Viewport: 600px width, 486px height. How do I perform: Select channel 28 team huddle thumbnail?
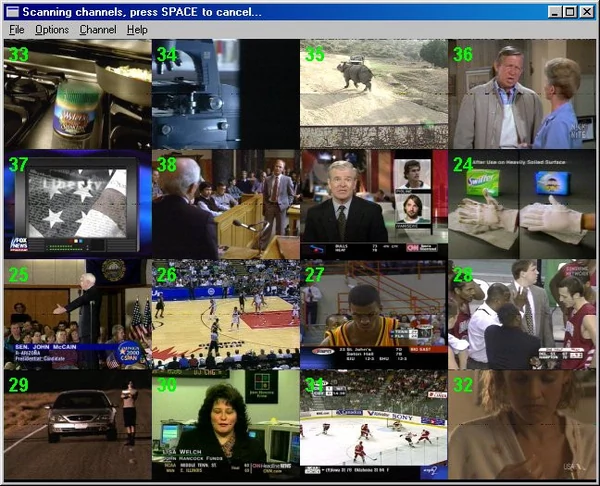pyautogui.click(x=522, y=315)
